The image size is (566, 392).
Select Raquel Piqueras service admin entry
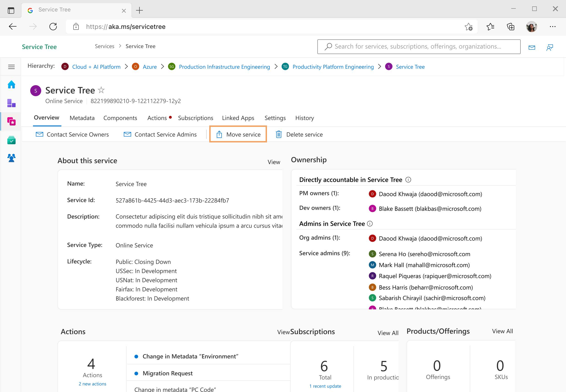point(430,276)
